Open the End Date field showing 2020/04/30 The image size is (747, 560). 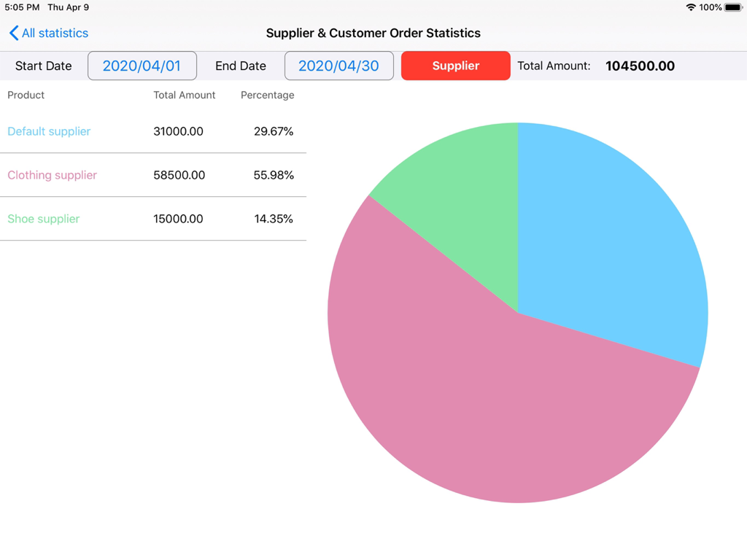click(x=338, y=66)
